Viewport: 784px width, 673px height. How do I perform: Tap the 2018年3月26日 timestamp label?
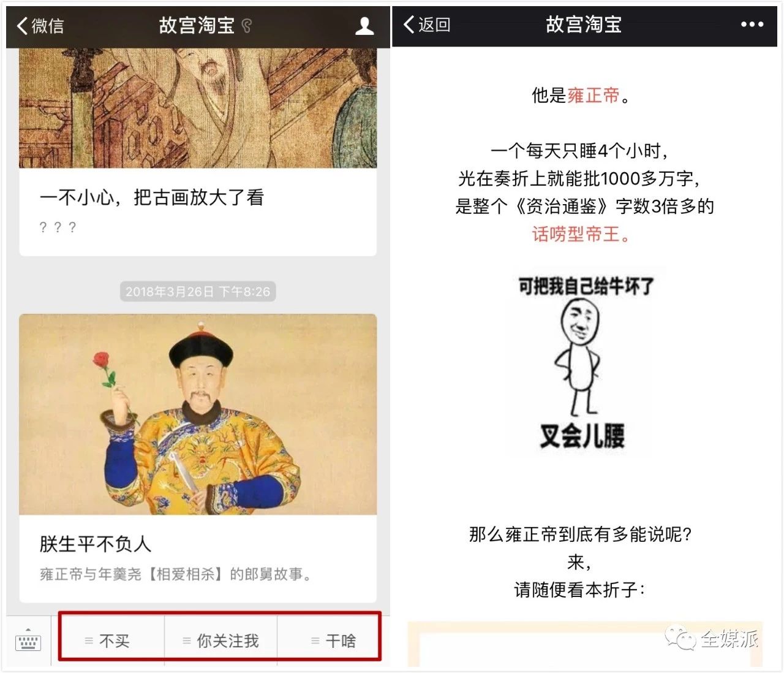click(x=198, y=291)
